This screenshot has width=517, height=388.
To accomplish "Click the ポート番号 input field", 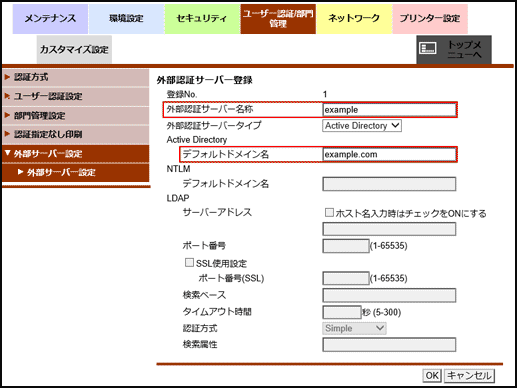I will click(x=346, y=246).
